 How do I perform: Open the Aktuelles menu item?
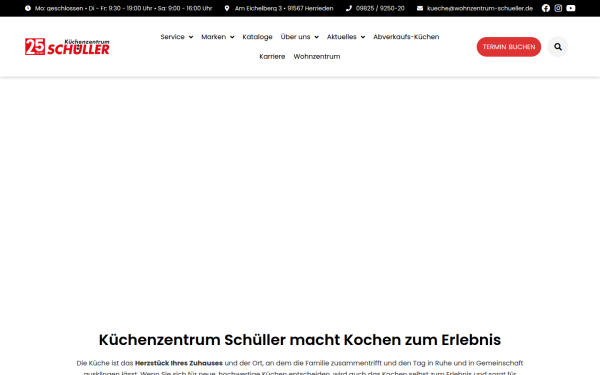point(342,37)
